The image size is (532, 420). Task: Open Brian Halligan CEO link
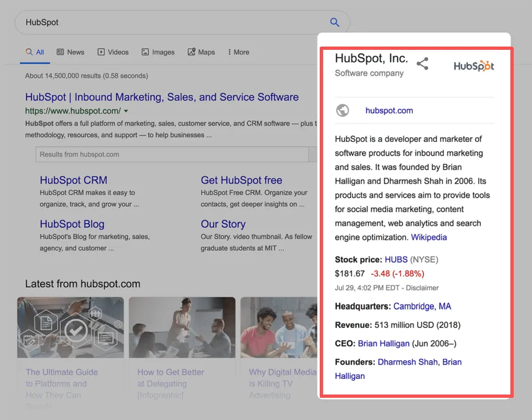coord(383,344)
